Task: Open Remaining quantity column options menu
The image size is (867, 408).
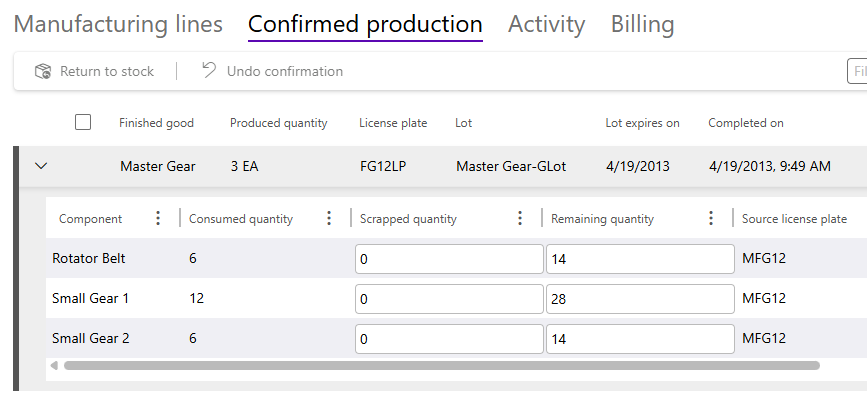Action: pyautogui.click(x=711, y=219)
